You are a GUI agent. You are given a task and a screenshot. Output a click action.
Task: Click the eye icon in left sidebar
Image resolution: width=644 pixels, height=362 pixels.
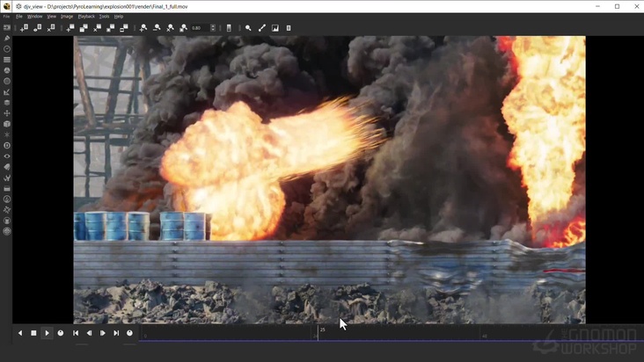tap(6, 156)
